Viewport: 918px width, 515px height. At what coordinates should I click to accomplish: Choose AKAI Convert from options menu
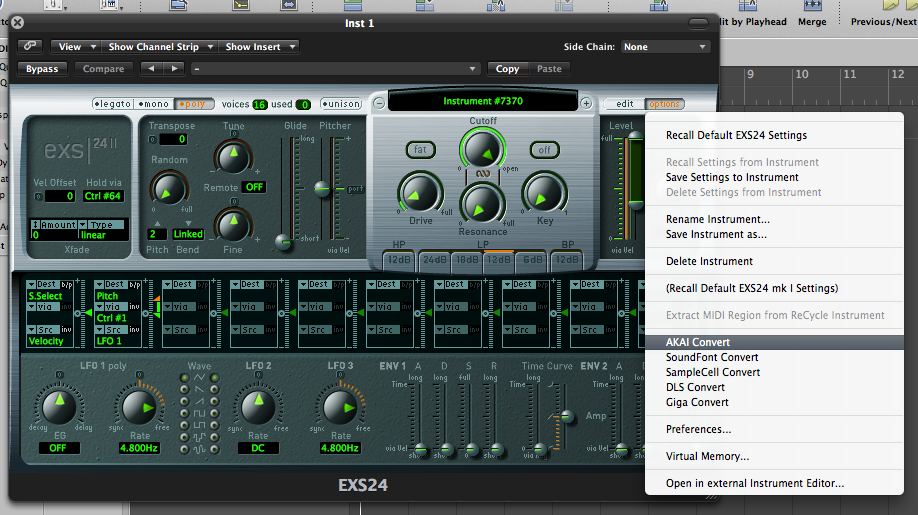click(698, 342)
